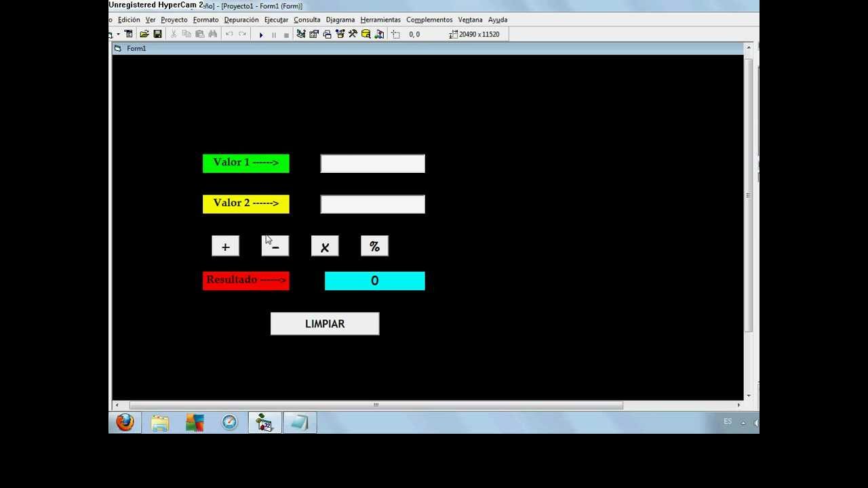The width and height of the screenshot is (868, 488).
Task: Switch to the Visual Basic taskbar button
Action: [x=264, y=423]
